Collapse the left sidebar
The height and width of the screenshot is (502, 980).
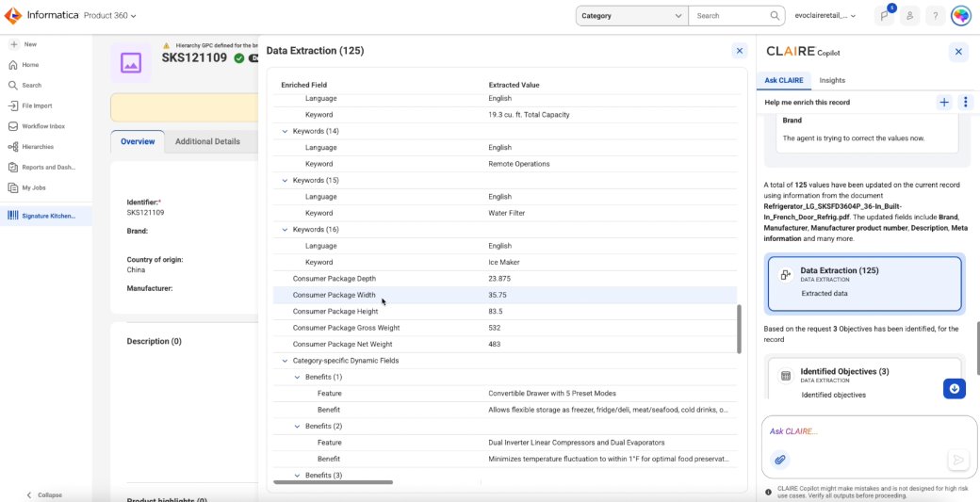coord(43,495)
